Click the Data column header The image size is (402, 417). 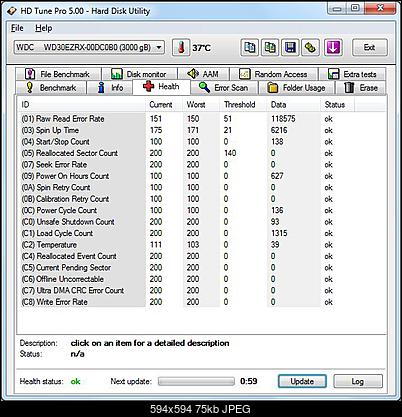pyautogui.click(x=293, y=105)
